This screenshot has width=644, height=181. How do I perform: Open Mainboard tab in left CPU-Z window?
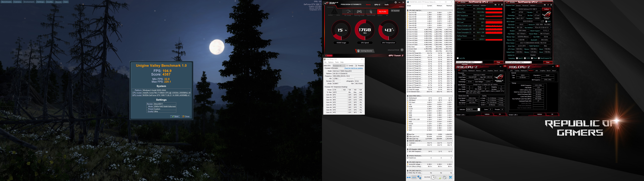[471, 71]
